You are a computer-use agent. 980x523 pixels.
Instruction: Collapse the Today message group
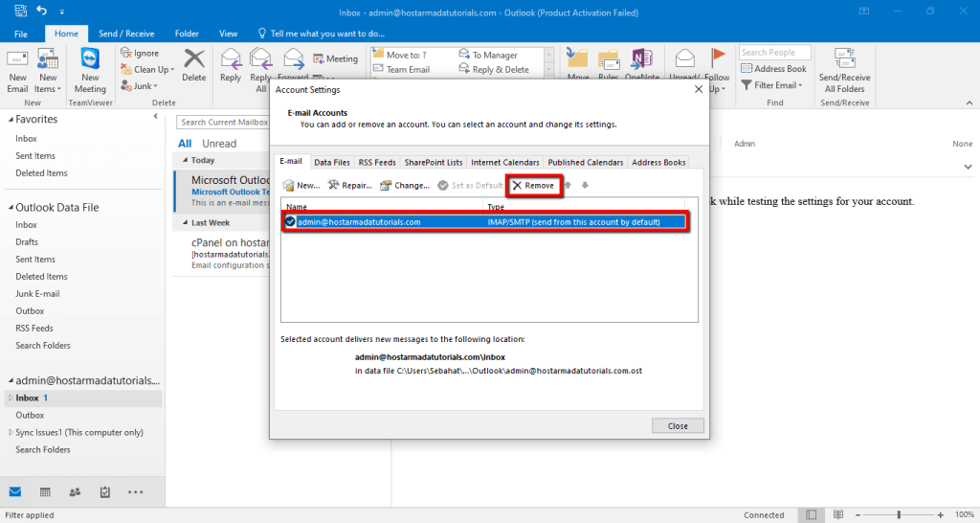(x=185, y=160)
